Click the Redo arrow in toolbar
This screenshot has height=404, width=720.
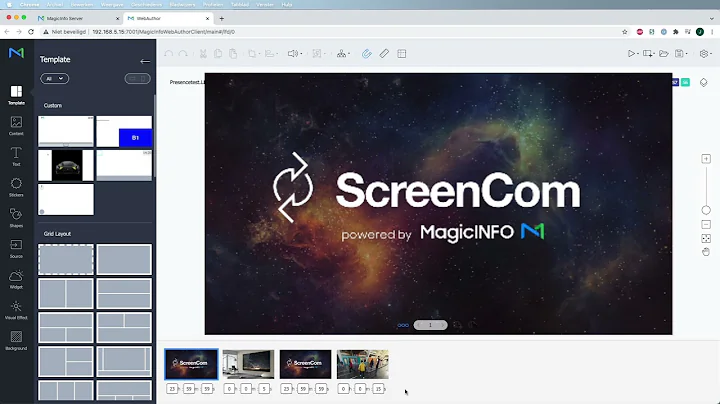[183, 54]
